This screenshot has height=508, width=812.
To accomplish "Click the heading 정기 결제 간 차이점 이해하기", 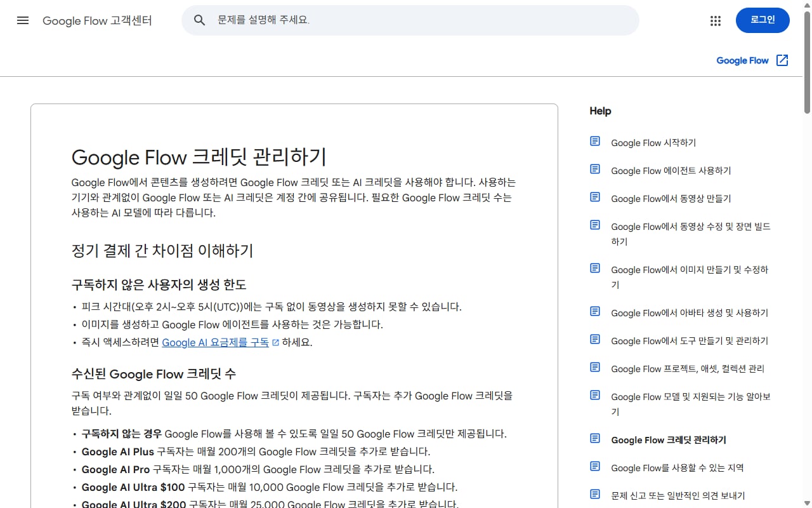I will (x=162, y=251).
